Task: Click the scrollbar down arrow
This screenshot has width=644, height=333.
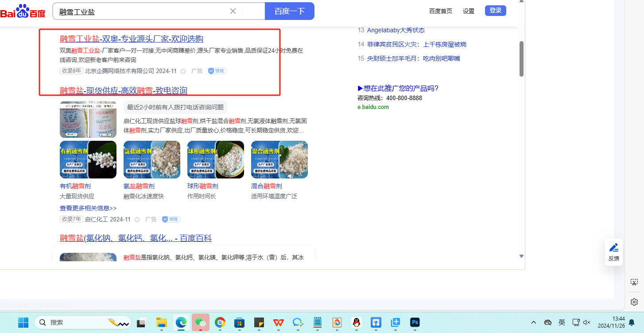Action: pos(521,256)
